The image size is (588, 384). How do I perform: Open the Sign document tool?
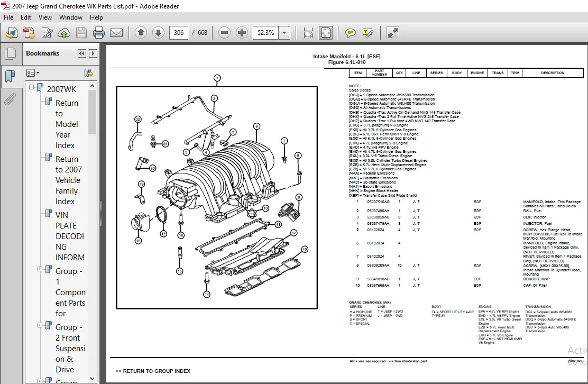pyautogui.click(x=47, y=33)
